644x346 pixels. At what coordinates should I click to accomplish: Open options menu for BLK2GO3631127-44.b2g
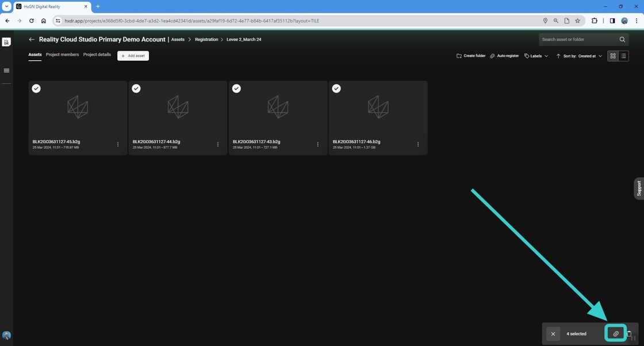point(218,144)
